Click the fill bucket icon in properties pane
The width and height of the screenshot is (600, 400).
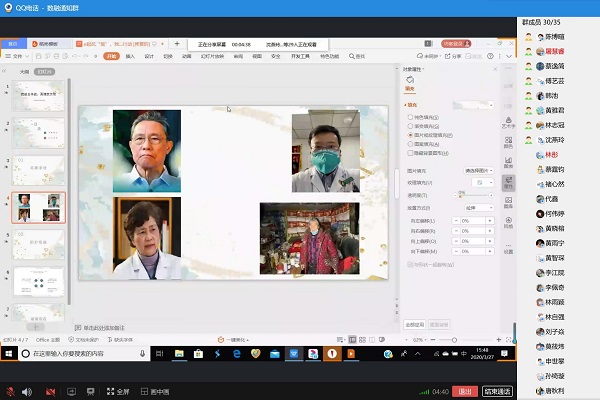(x=410, y=80)
